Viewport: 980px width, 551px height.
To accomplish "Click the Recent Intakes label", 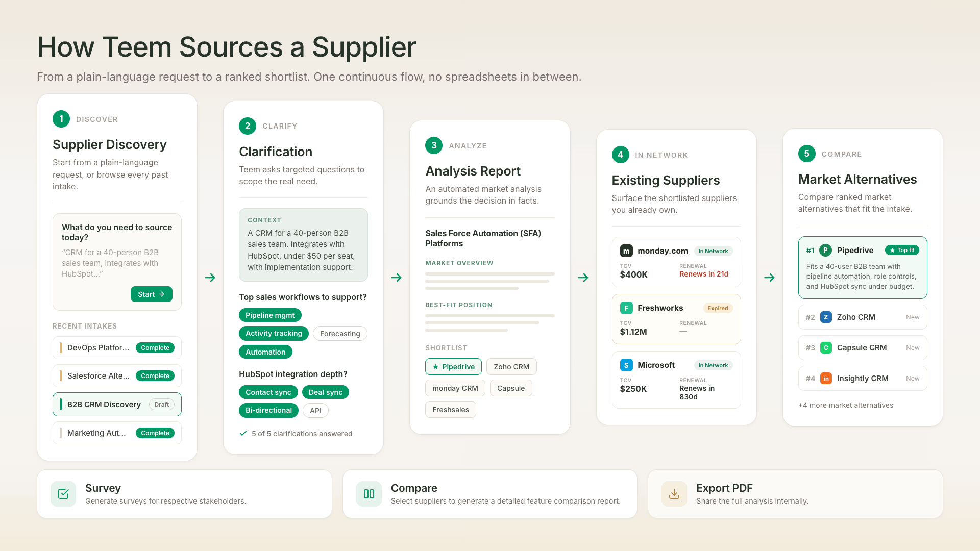I will [x=85, y=326].
